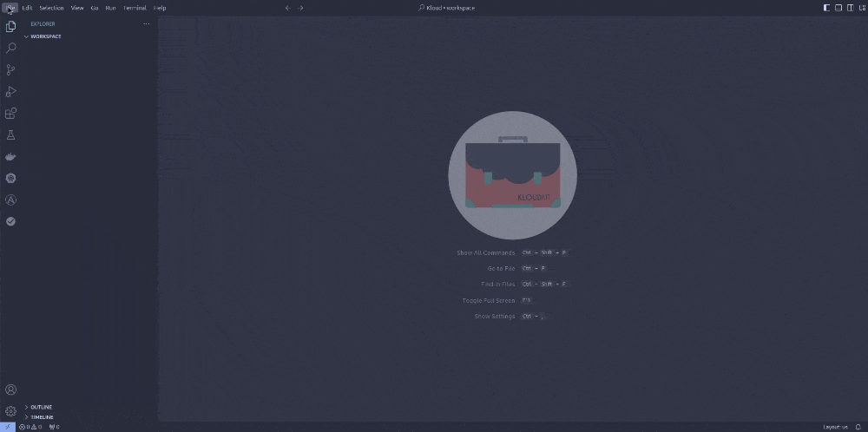This screenshot has height=432, width=868.
Task: Open the Selection menu
Action: pos(51,8)
